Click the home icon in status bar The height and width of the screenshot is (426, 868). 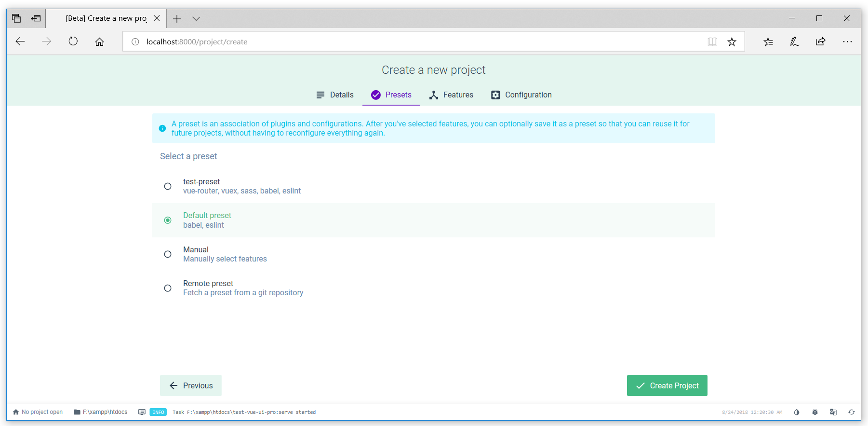tap(16, 412)
